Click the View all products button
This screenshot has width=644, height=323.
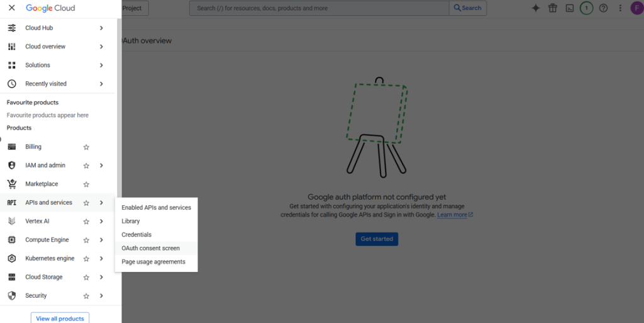60,318
